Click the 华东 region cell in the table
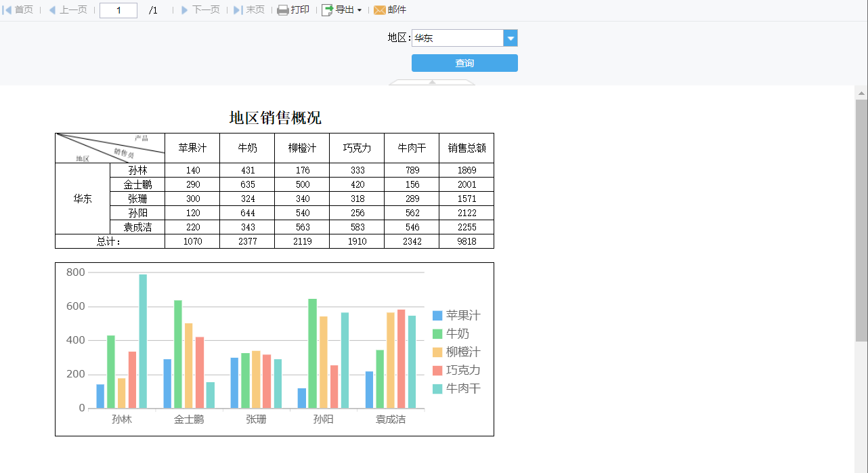The height and width of the screenshot is (473, 868). 83,199
